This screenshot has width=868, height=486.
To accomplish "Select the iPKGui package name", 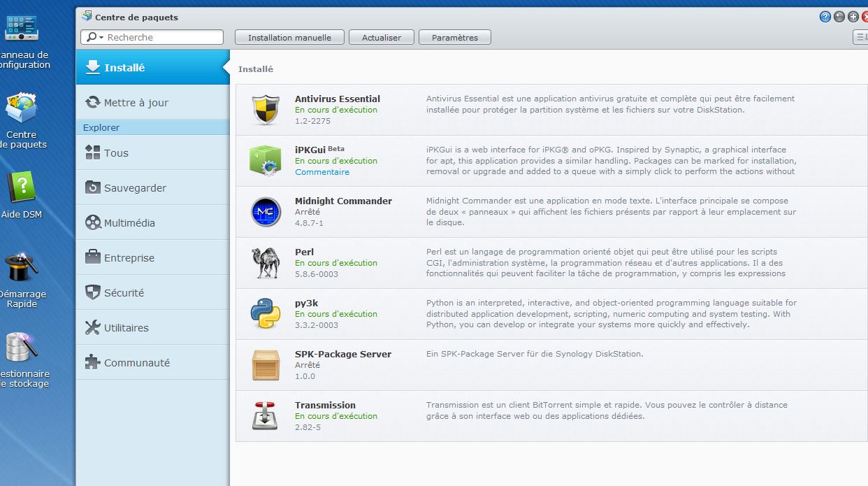I will (310, 150).
